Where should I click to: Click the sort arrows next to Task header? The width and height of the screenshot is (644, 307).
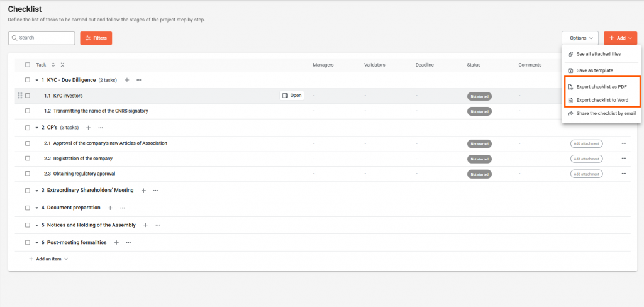(x=53, y=65)
